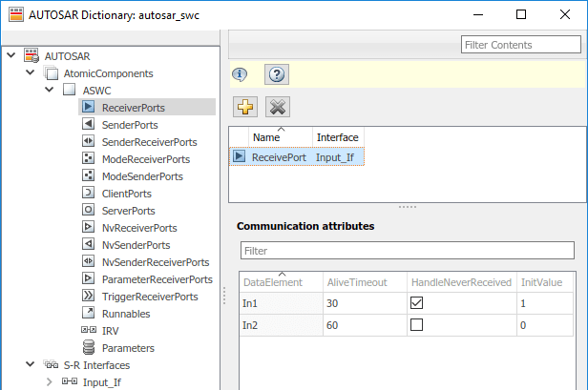
Task: Click the Parameters database icon
Action: click(x=89, y=348)
